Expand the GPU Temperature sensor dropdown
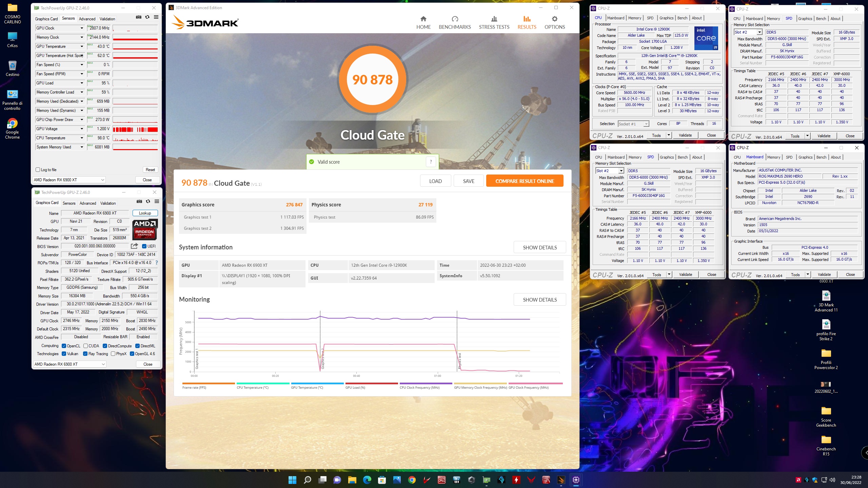The height and width of the screenshot is (488, 868). coord(82,46)
